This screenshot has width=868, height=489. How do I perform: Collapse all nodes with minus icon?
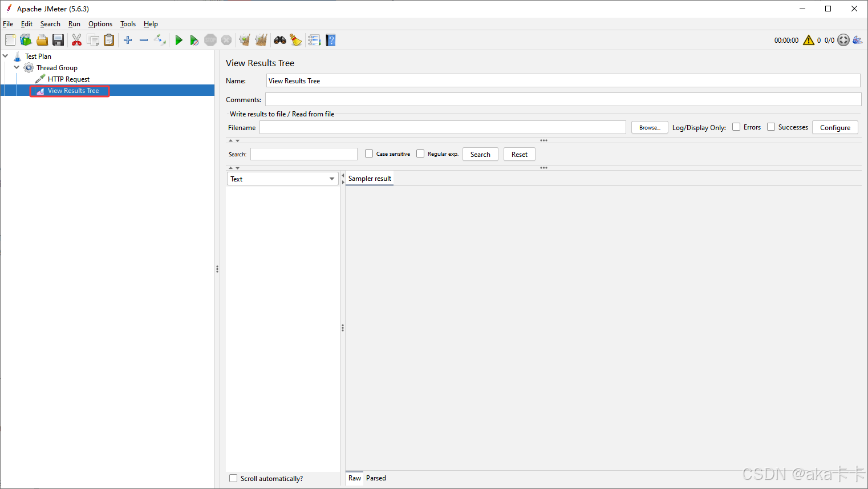pyautogui.click(x=144, y=40)
